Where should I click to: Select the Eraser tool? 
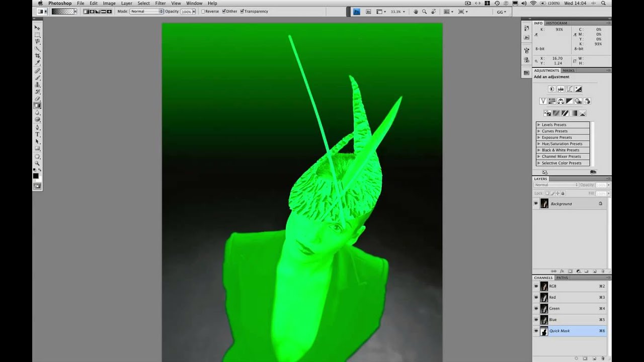(x=37, y=98)
